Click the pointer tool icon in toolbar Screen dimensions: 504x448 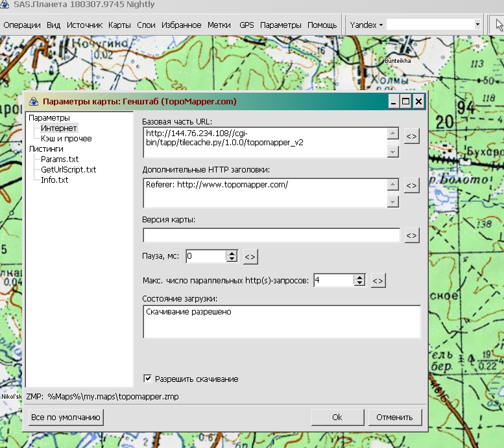click(x=499, y=25)
